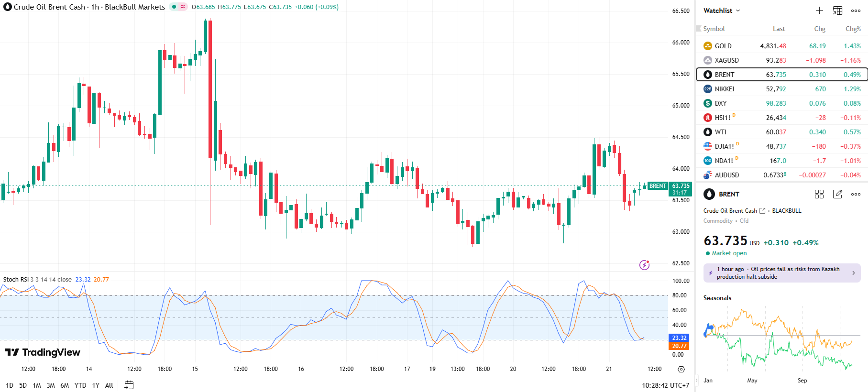Image resolution: width=868 pixels, height=392 pixels.
Task: Click the add note edit icon
Action: click(x=837, y=194)
